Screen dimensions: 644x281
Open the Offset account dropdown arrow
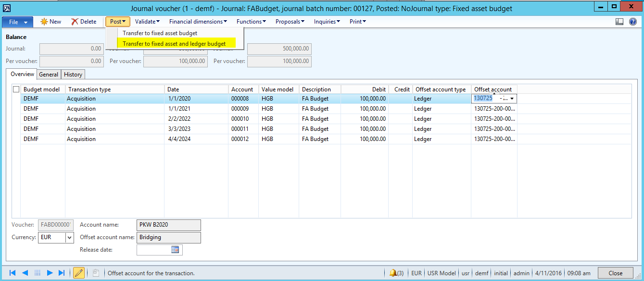[512, 99]
